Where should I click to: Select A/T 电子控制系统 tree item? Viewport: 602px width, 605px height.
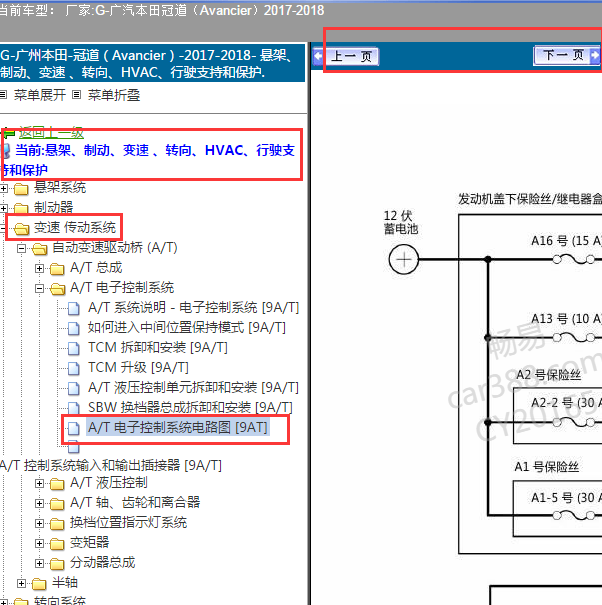pyautogui.click(x=122, y=288)
